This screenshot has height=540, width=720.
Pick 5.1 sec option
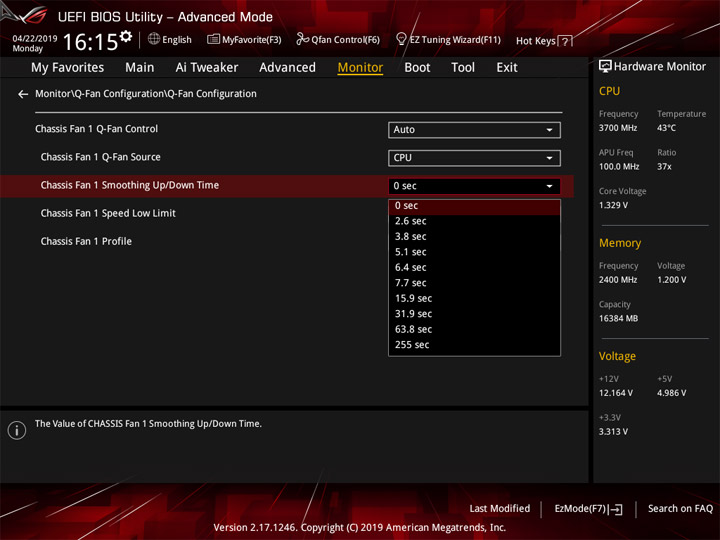(474, 252)
